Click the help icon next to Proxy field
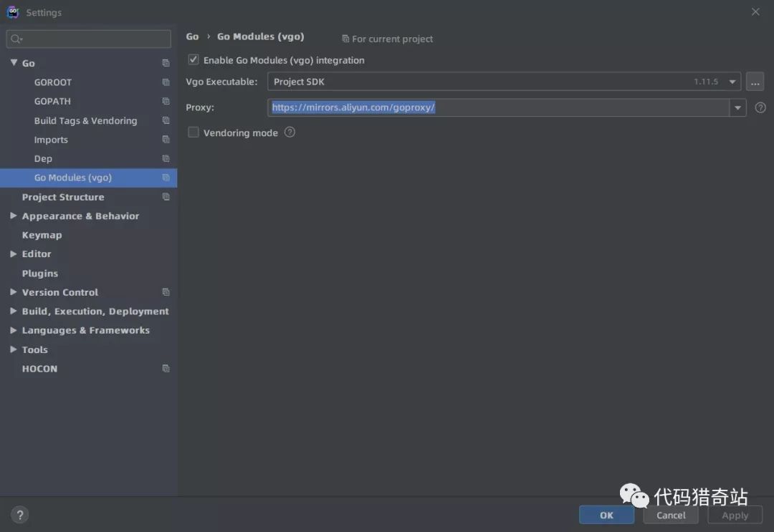This screenshot has width=774, height=532. tap(760, 107)
